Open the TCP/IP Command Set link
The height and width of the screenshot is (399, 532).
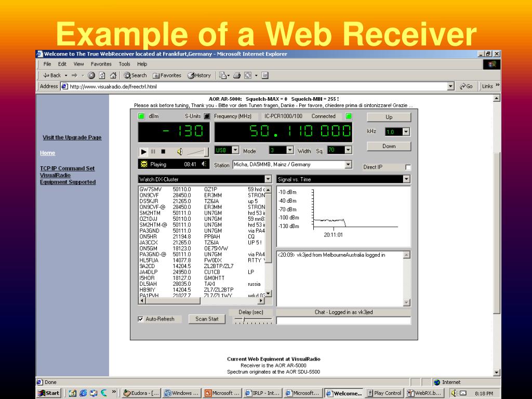67,168
